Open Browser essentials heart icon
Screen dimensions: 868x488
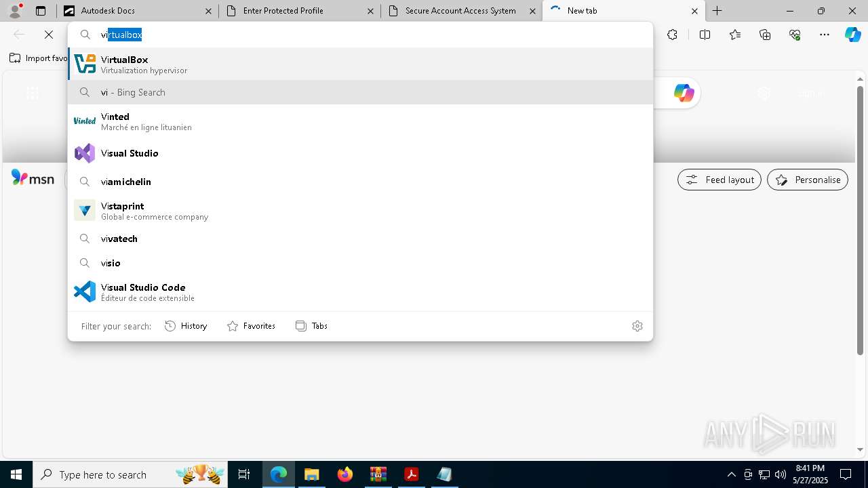pyautogui.click(x=795, y=35)
